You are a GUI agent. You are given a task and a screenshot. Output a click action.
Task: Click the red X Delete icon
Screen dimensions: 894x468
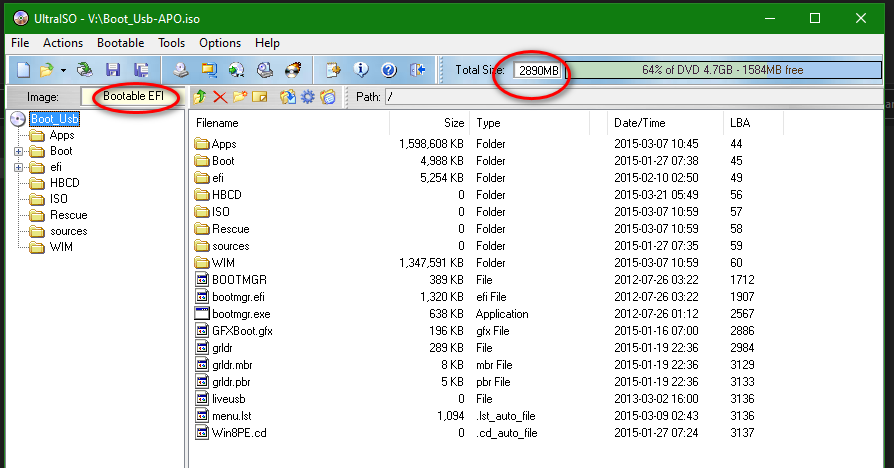click(220, 97)
